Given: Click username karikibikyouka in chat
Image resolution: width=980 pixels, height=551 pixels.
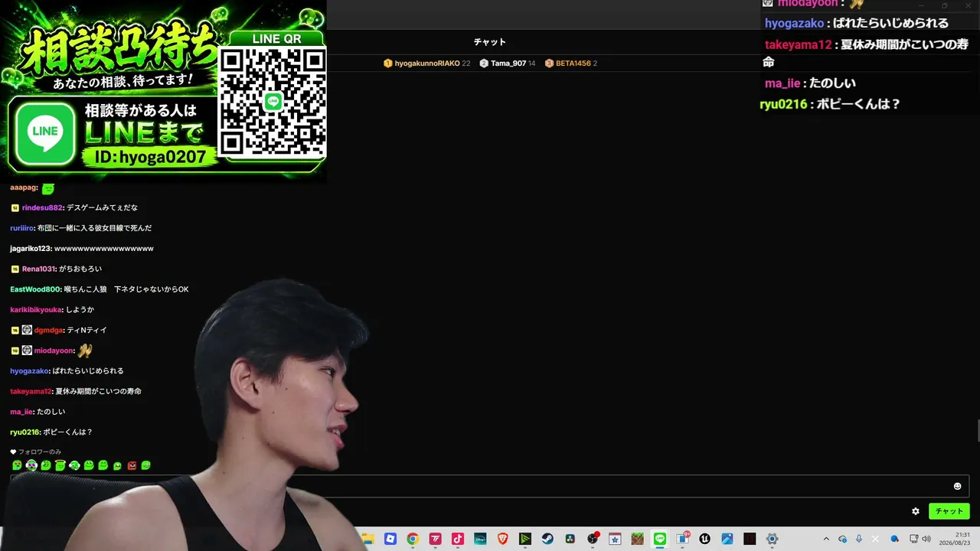Looking at the screenshot, I should point(36,310).
